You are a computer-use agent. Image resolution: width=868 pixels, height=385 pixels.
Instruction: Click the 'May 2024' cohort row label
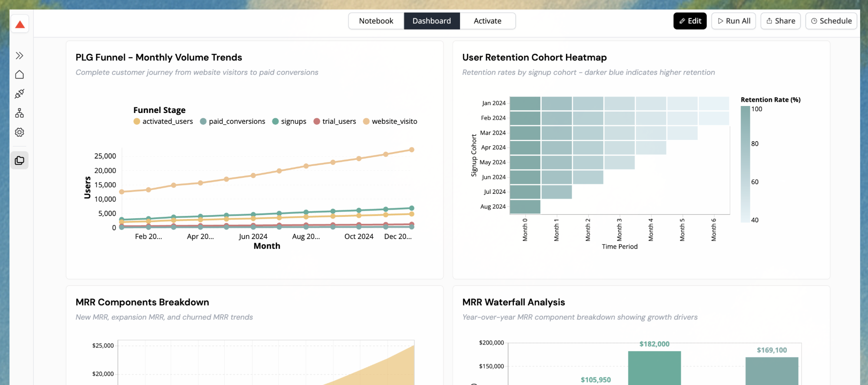[x=493, y=162]
